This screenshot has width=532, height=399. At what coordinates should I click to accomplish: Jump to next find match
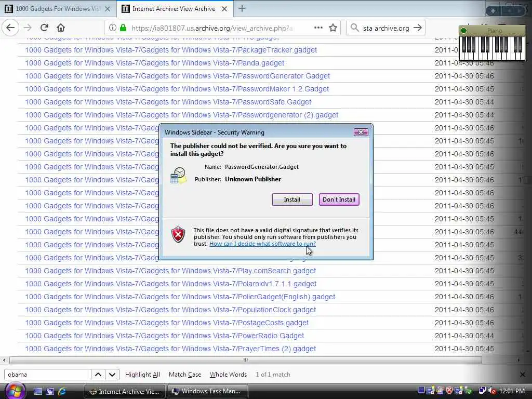[112, 375]
